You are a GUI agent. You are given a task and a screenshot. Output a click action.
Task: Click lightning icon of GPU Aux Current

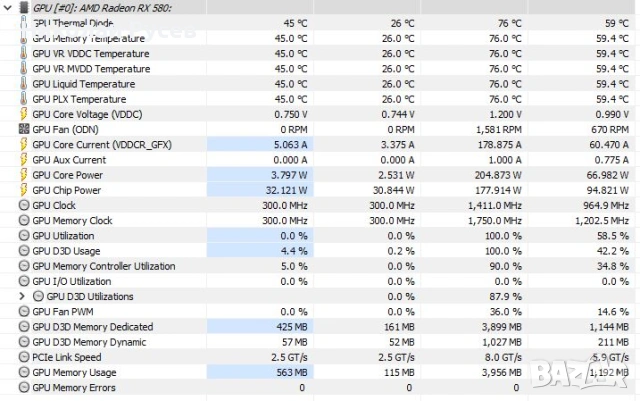pyautogui.click(x=24, y=160)
